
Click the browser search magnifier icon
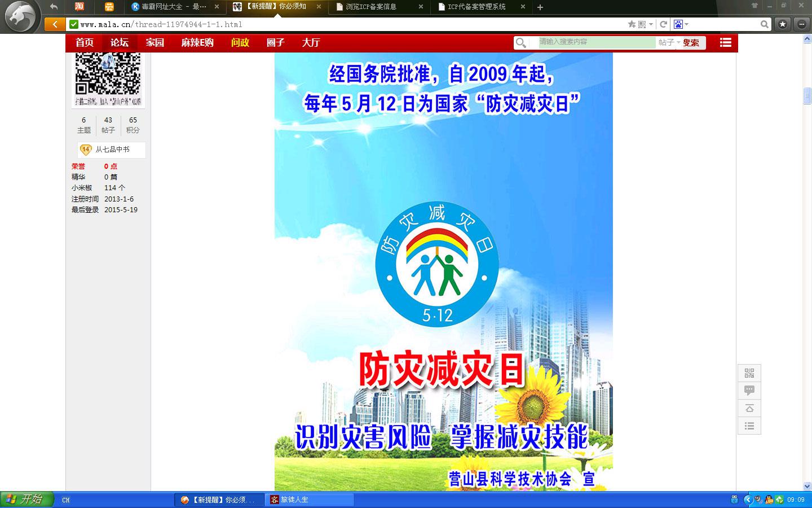(x=765, y=24)
